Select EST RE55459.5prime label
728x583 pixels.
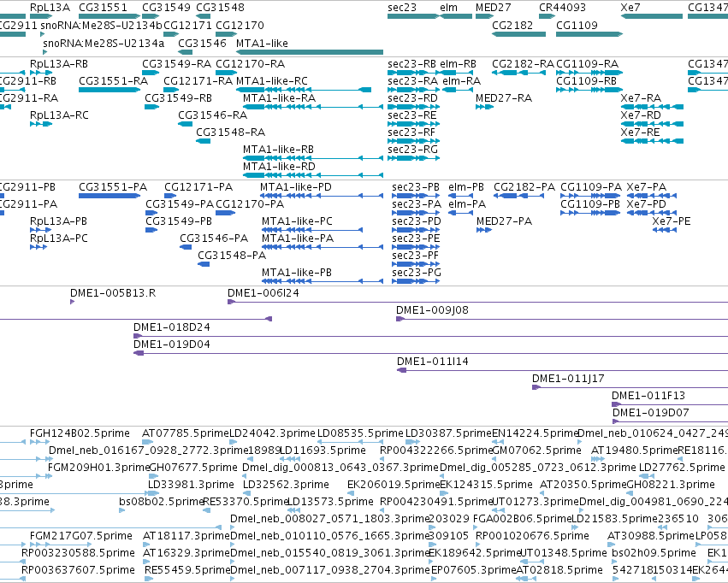click(187, 570)
